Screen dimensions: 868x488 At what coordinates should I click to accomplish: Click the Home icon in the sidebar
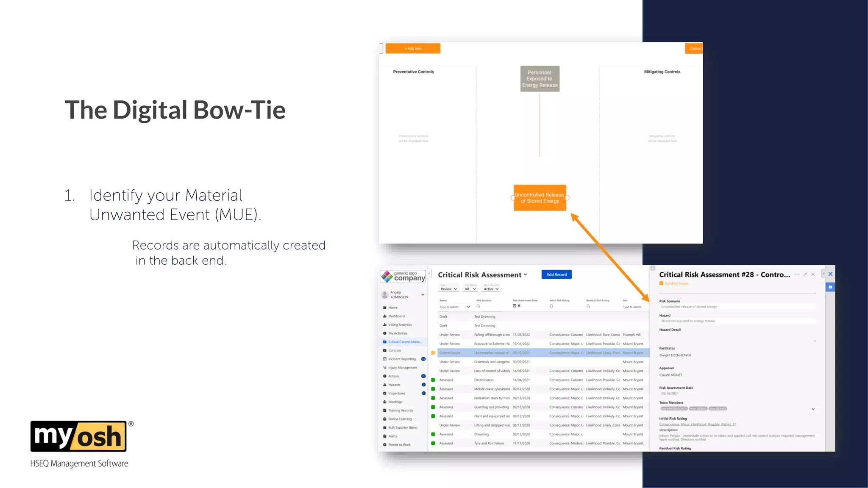[385, 308]
